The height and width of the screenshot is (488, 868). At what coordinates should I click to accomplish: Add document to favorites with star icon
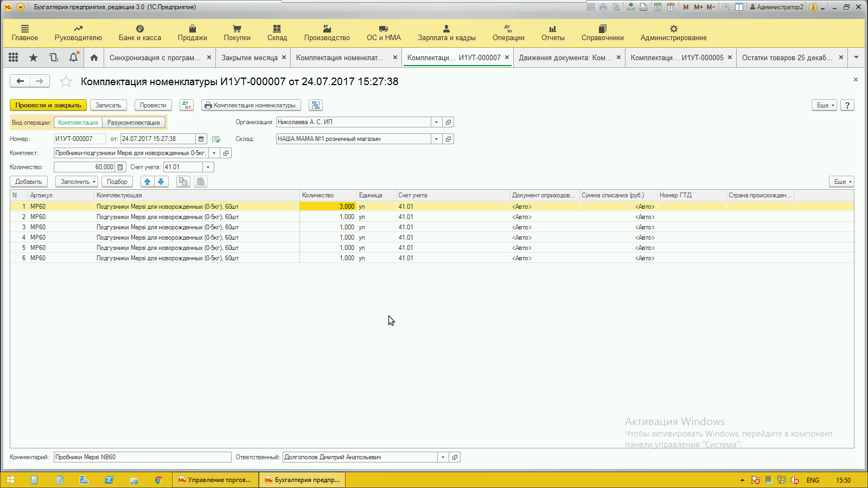[x=66, y=82]
